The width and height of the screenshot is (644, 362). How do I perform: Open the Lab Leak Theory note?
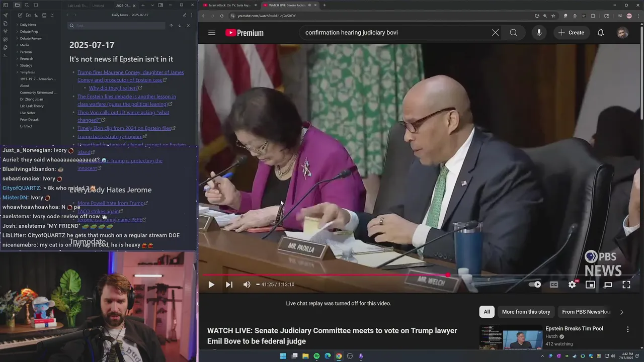click(32, 106)
